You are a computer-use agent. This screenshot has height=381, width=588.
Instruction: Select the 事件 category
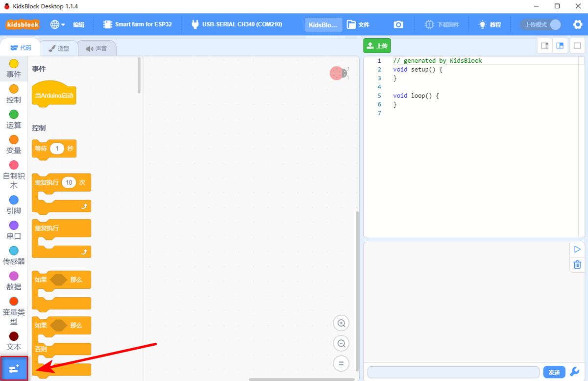click(14, 69)
